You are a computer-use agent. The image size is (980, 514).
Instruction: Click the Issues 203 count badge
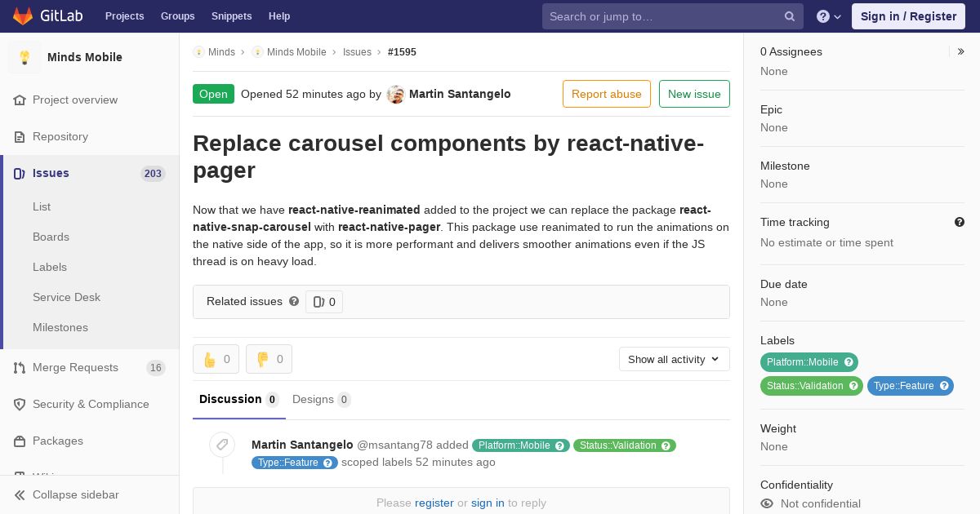click(153, 173)
